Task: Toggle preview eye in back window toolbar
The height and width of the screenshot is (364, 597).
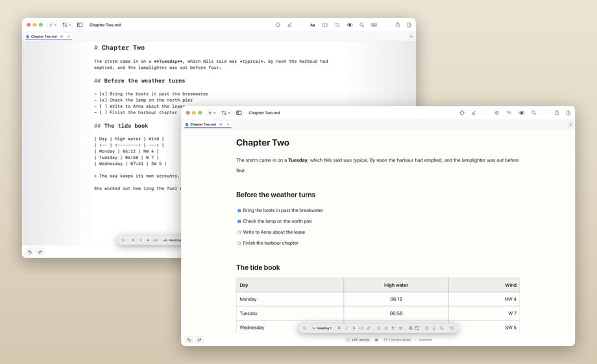Action: [x=350, y=25]
